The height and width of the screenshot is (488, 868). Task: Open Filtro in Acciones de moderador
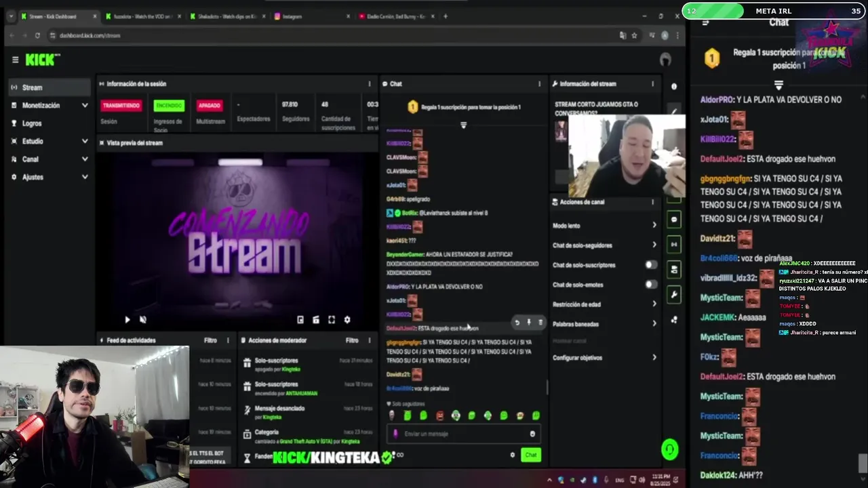tap(352, 340)
